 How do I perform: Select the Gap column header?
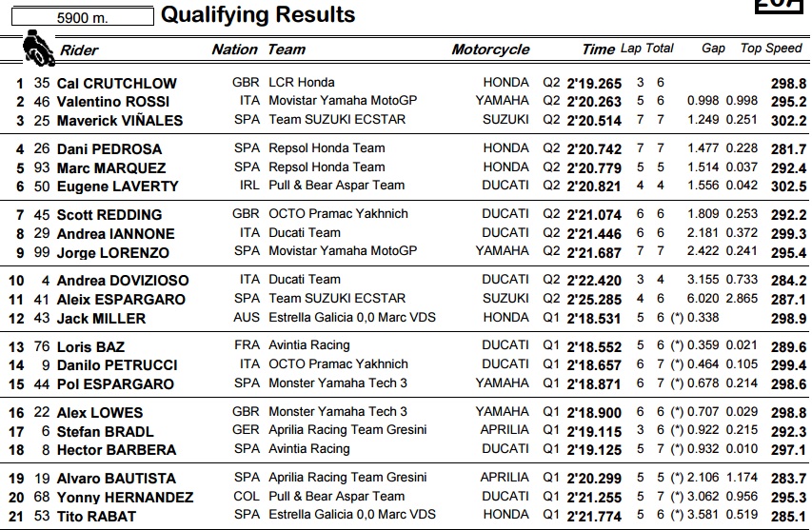tap(713, 49)
